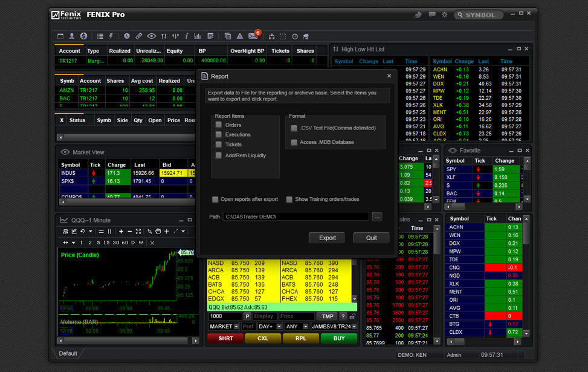Click the hierarchy diagram toolbar icon
This screenshot has height=372, width=588.
click(x=271, y=36)
